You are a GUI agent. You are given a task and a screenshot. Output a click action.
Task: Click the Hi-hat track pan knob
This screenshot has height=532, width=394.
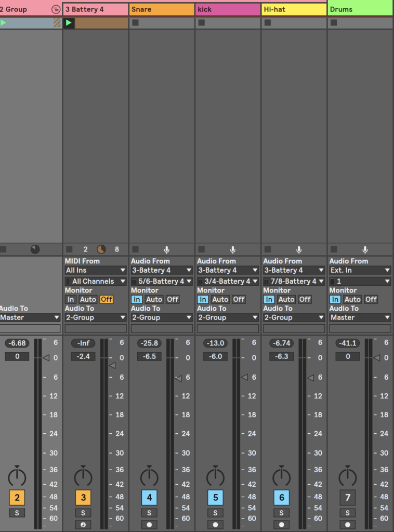coord(281,476)
